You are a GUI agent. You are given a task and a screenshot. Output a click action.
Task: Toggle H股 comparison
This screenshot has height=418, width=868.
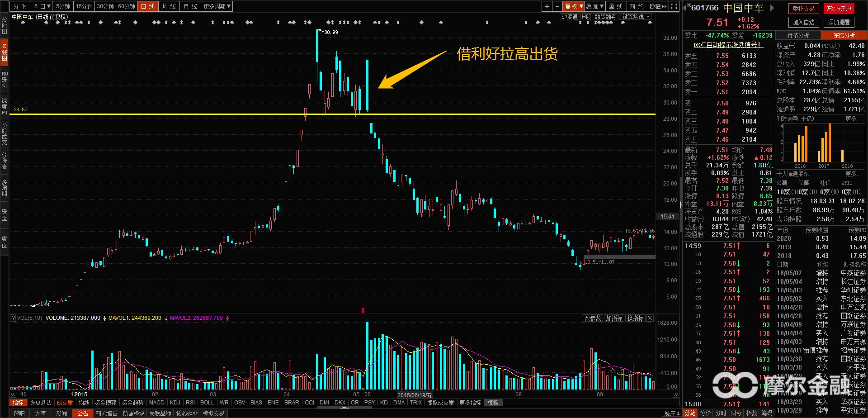pyautogui.click(x=586, y=17)
